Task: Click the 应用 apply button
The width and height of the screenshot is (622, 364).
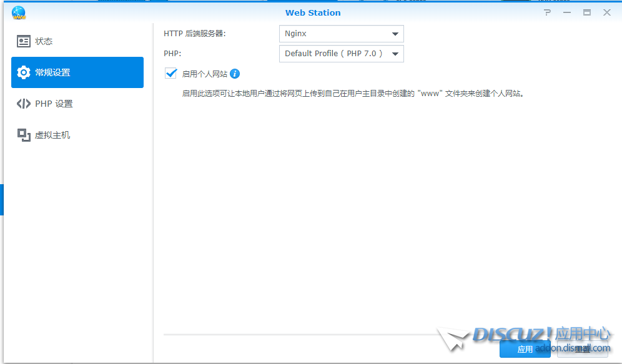Action: (525, 349)
